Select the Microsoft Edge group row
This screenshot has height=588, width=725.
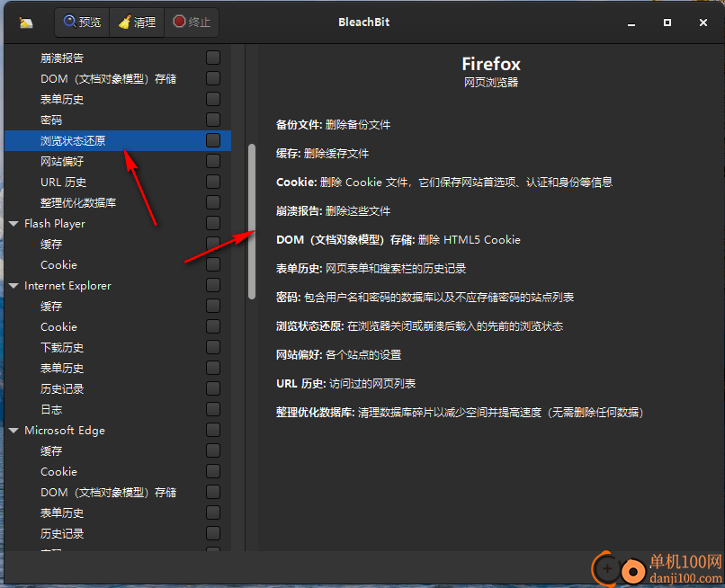[x=118, y=430]
